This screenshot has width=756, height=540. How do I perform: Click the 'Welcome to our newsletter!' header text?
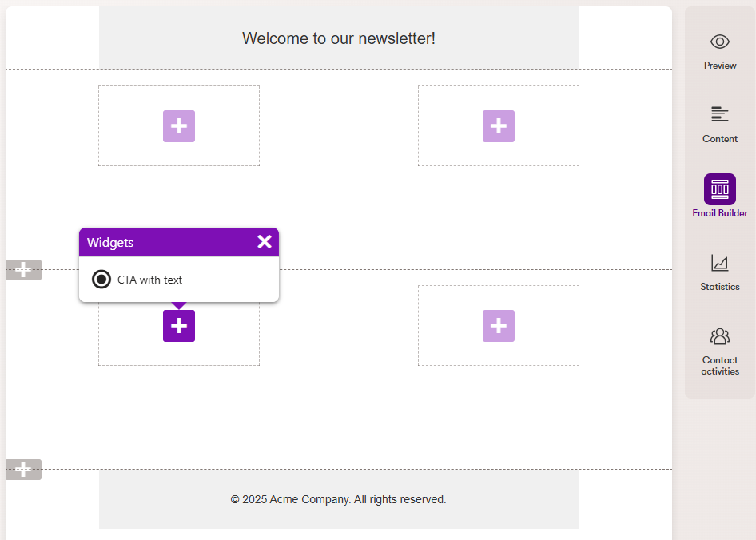339,38
